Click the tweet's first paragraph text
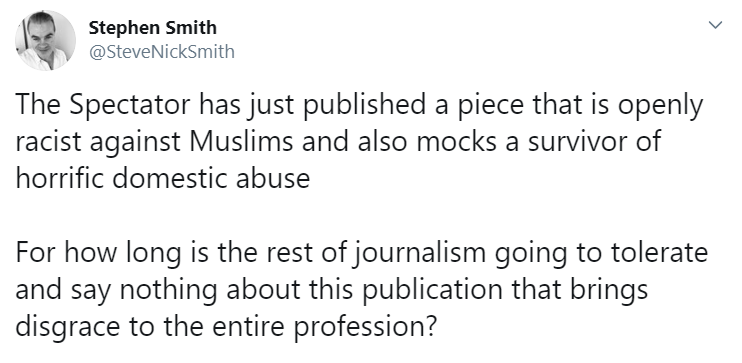 coord(359,142)
